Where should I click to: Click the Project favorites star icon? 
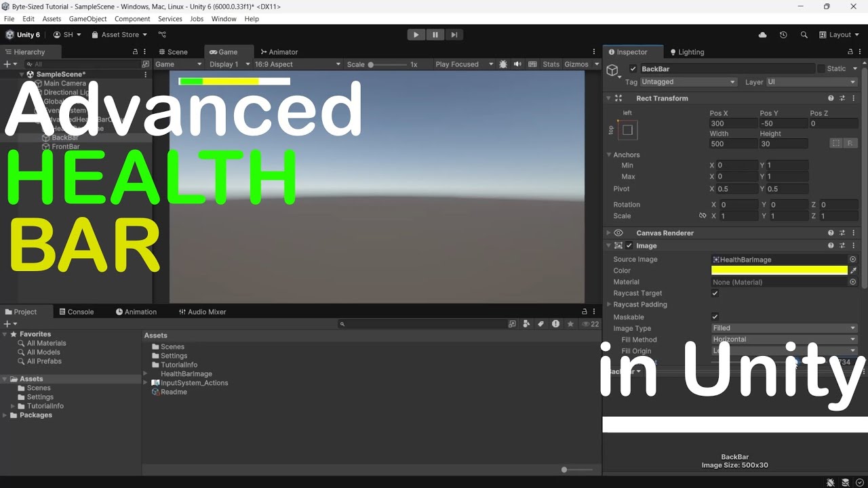(x=570, y=324)
